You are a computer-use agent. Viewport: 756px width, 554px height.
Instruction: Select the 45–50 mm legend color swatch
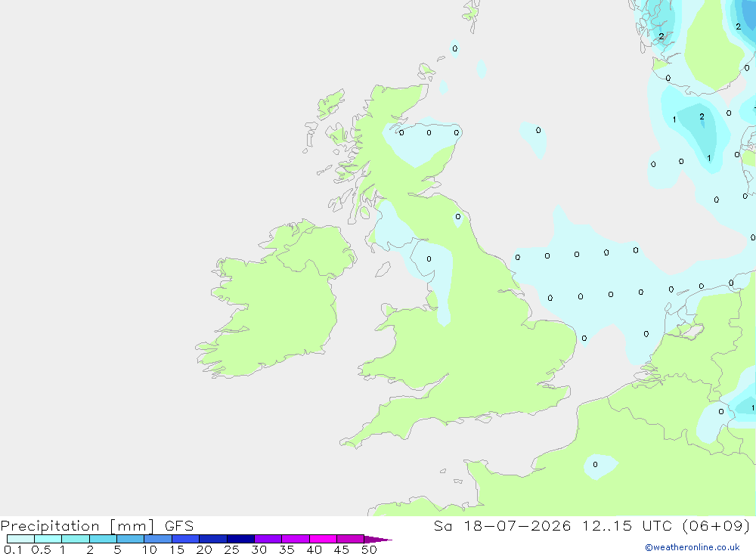click(x=351, y=539)
